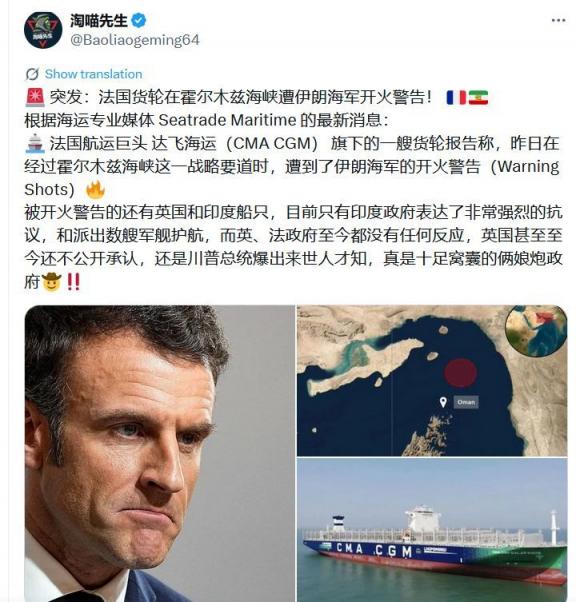576x602 pixels.
Task: Click the red double exclamation emoji
Action: 73,282
